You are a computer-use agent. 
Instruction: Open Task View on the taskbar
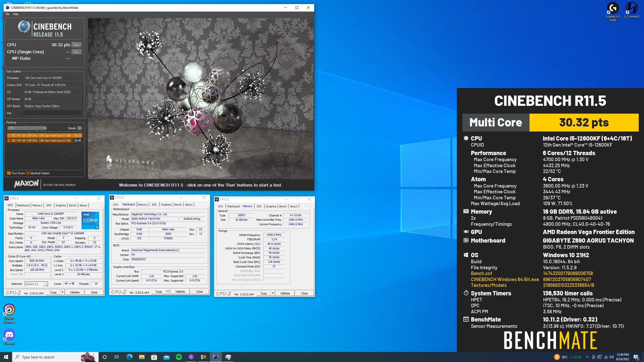pos(117,357)
